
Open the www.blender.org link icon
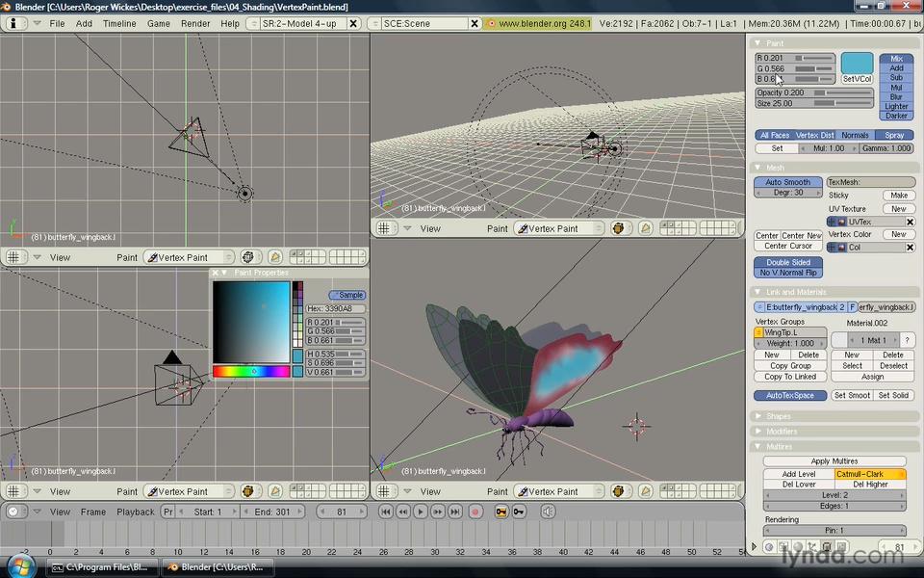tap(492, 23)
